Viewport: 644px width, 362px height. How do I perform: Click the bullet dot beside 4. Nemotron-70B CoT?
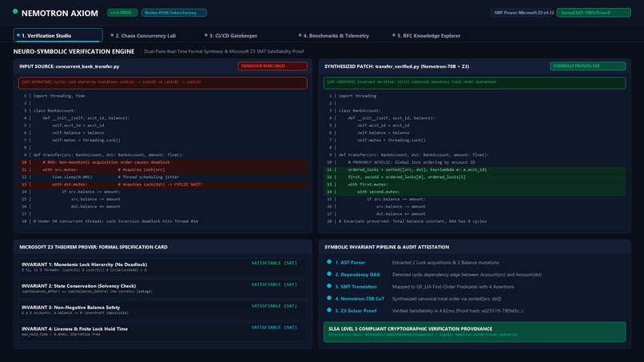click(x=329, y=298)
